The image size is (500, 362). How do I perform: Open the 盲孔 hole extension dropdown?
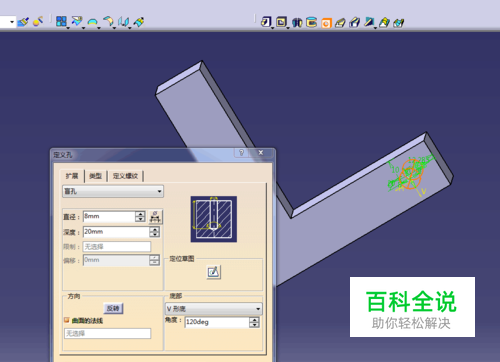(x=113, y=191)
